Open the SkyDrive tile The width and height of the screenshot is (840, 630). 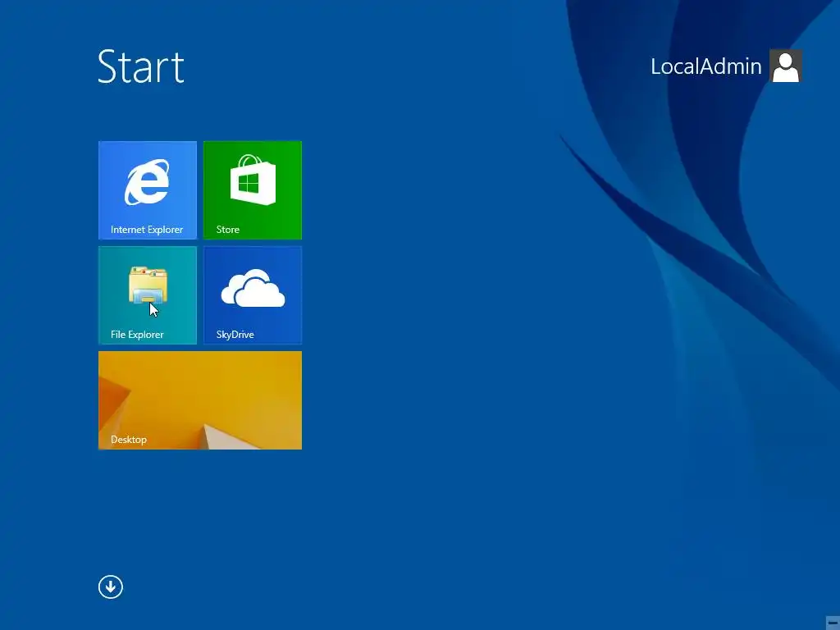[253, 295]
